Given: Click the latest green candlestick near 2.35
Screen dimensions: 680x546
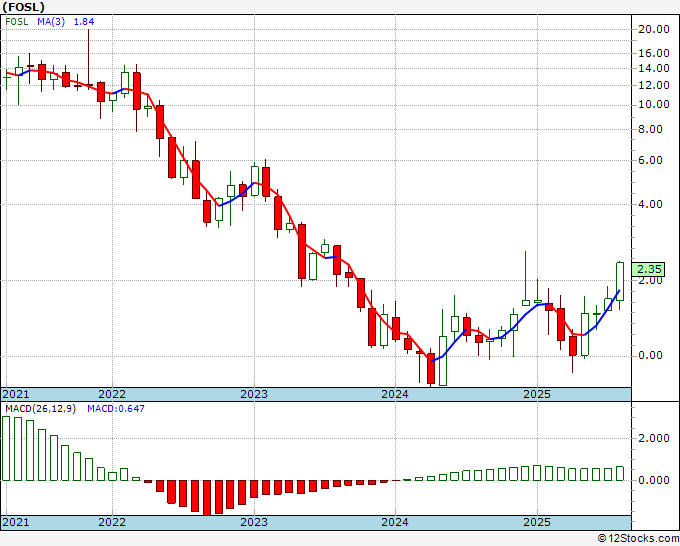Looking at the screenshot, I should [620, 281].
